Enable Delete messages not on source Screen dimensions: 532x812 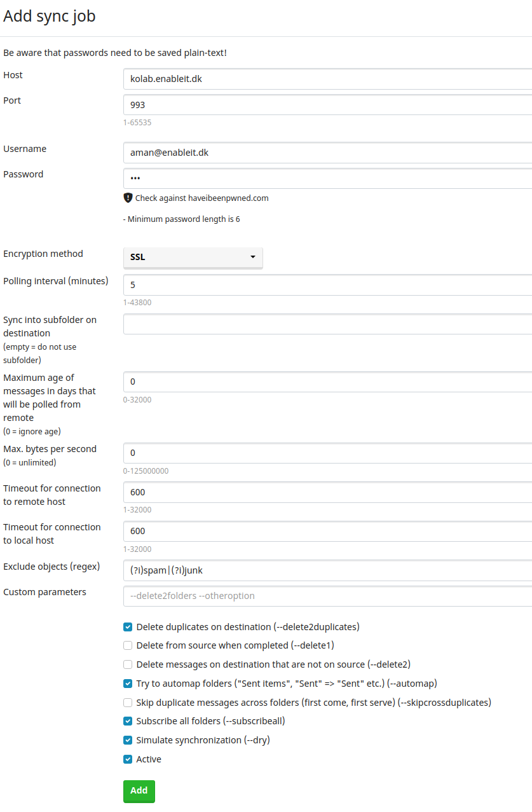point(128,664)
